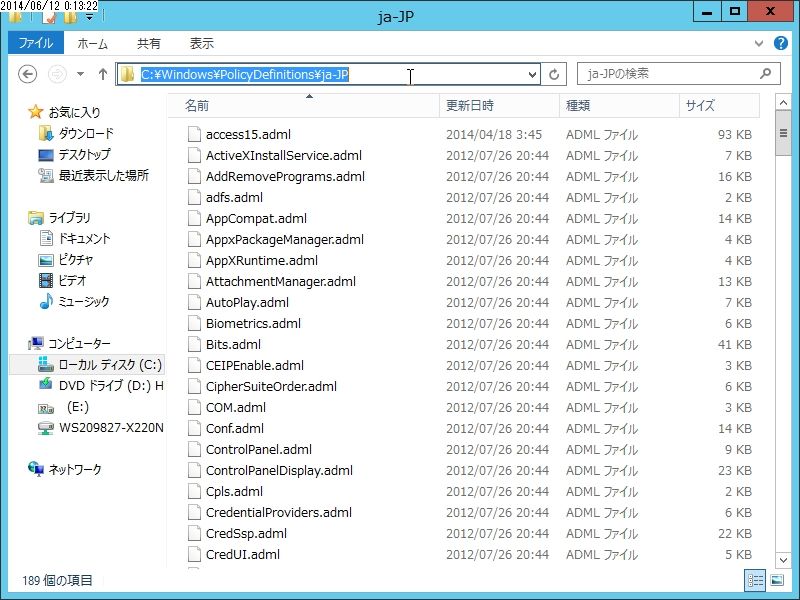Open ミュージック library
The width and height of the screenshot is (800, 600).
pyautogui.click(x=84, y=302)
